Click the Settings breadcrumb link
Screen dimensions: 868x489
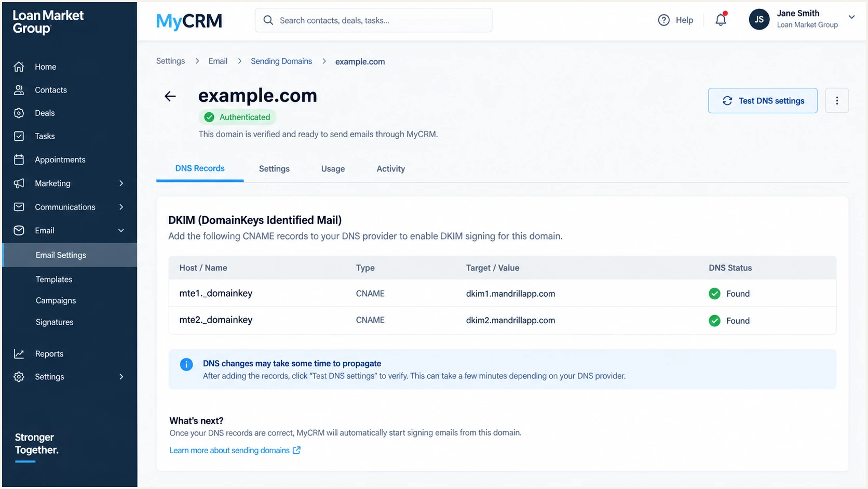click(x=170, y=61)
